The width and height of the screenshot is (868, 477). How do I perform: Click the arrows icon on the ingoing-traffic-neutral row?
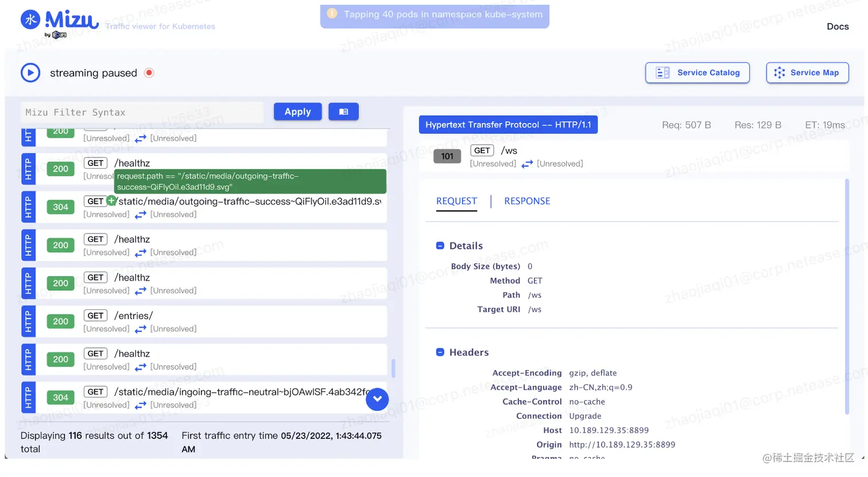(x=140, y=406)
